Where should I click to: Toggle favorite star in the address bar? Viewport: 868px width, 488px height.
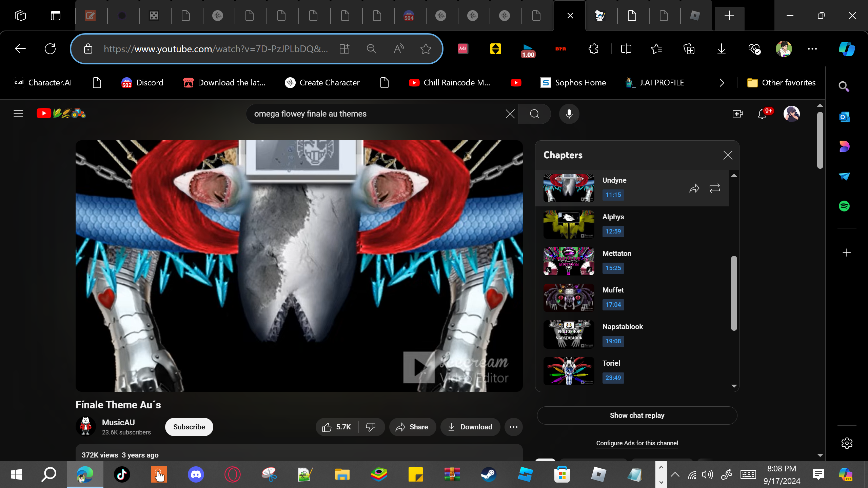426,49
